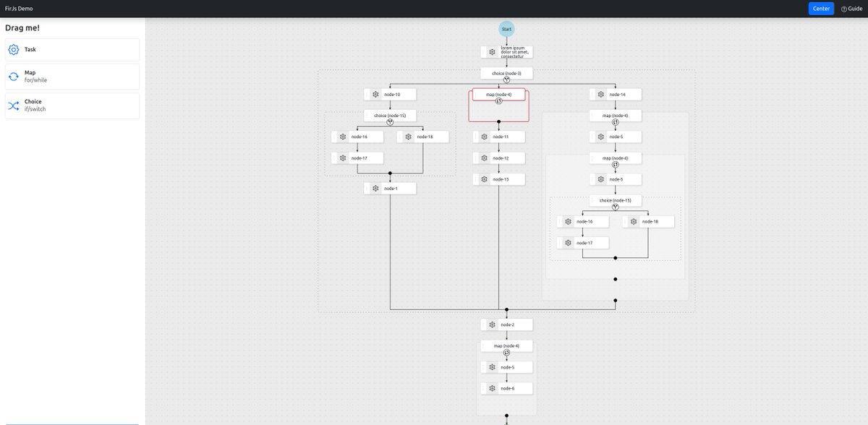The width and height of the screenshot is (868, 425).
Task: Click the gear icon on node-2
Action: pyautogui.click(x=492, y=325)
